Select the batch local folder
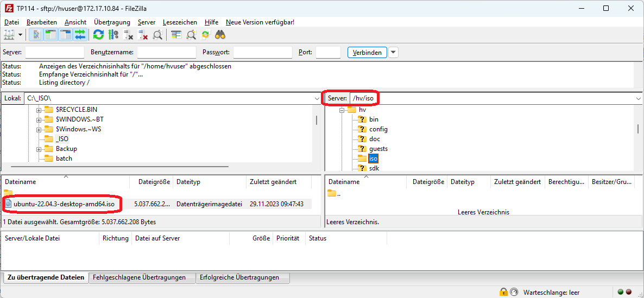 click(x=64, y=158)
